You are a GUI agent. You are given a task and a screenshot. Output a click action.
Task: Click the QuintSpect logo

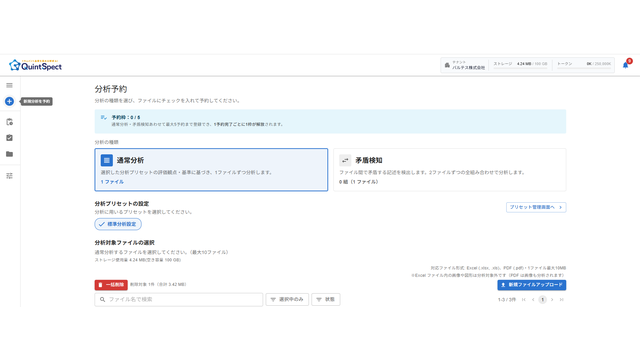(x=36, y=65)
